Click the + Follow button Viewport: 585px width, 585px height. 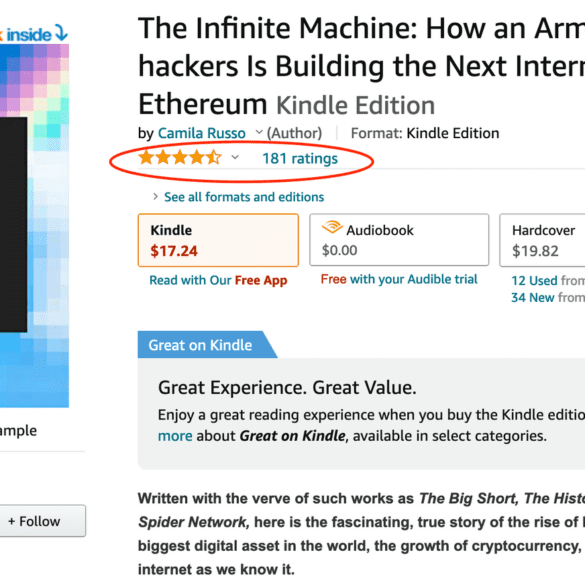42,521
